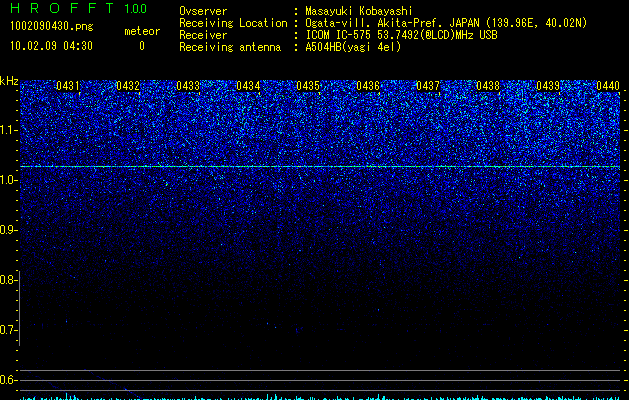The width and height of the screenshot is (629, 400).
Task: Click the 0.6 kHz axis label
Action: [x=8, y=380]
